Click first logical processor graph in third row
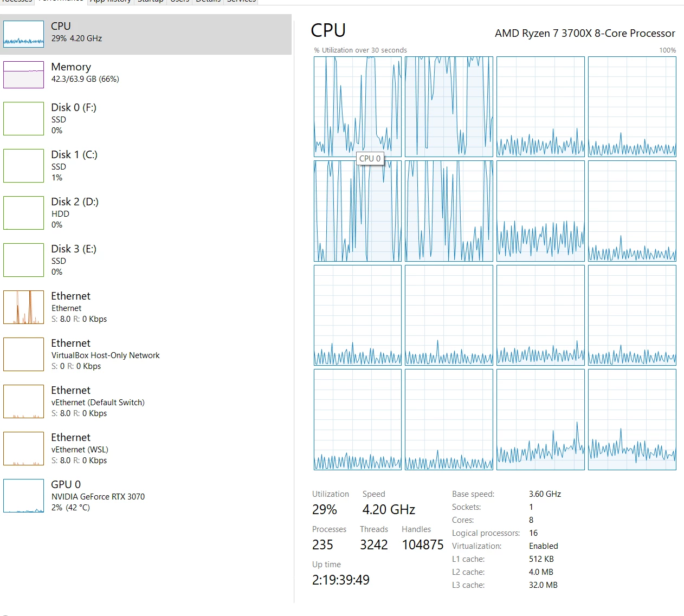The image size is (684, 616). (358, 315)
